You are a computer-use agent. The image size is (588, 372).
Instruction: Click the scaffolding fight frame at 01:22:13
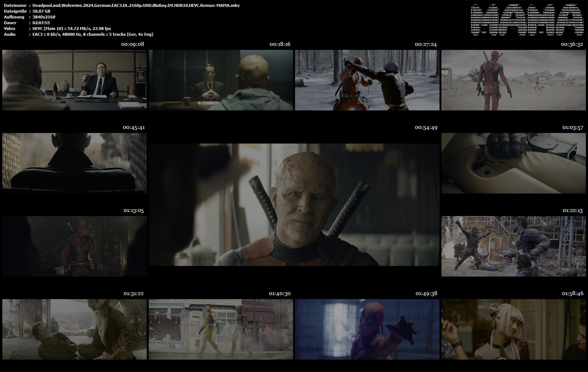[514, 246]
